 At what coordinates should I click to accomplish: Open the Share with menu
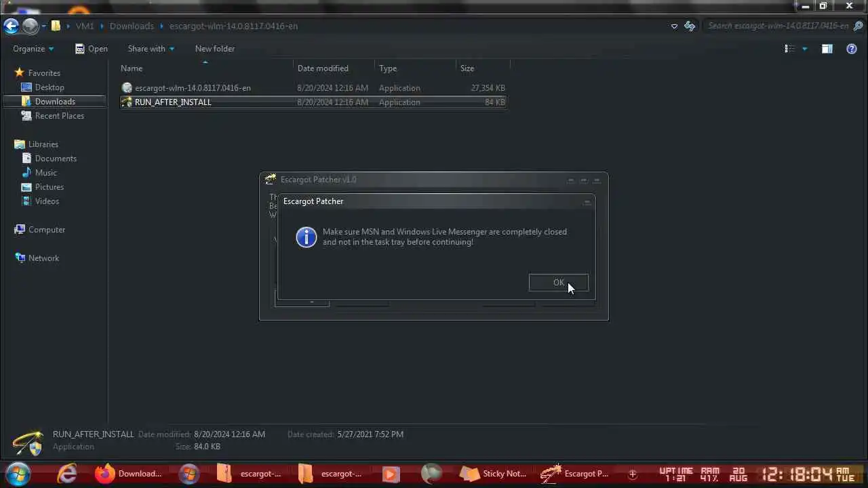point(151,49)
